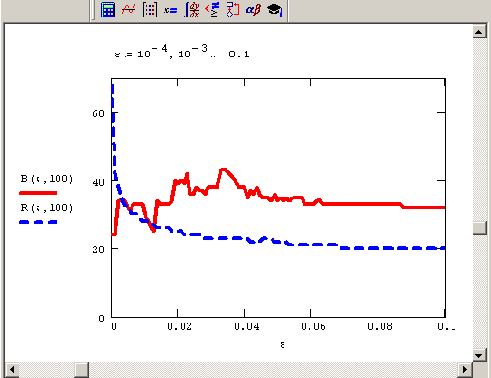Click the vertical scrollbar down arrow
491x378 pixels.
tap(479, 355)
